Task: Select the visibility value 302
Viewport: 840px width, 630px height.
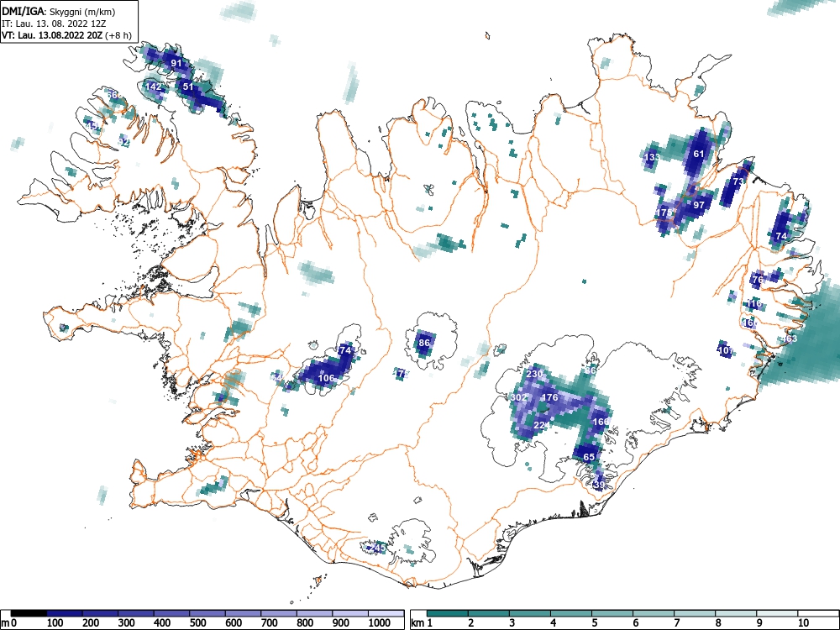Action: pos(518,397)
